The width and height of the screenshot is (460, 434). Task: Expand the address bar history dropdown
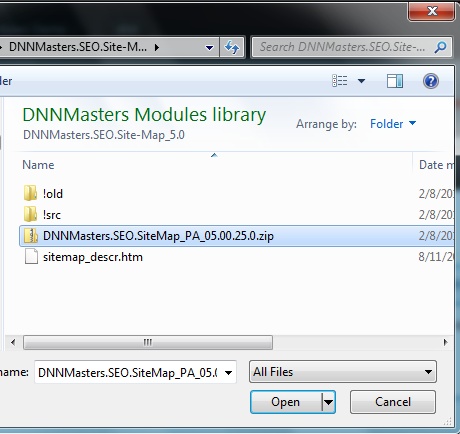(x=209, y=47)
